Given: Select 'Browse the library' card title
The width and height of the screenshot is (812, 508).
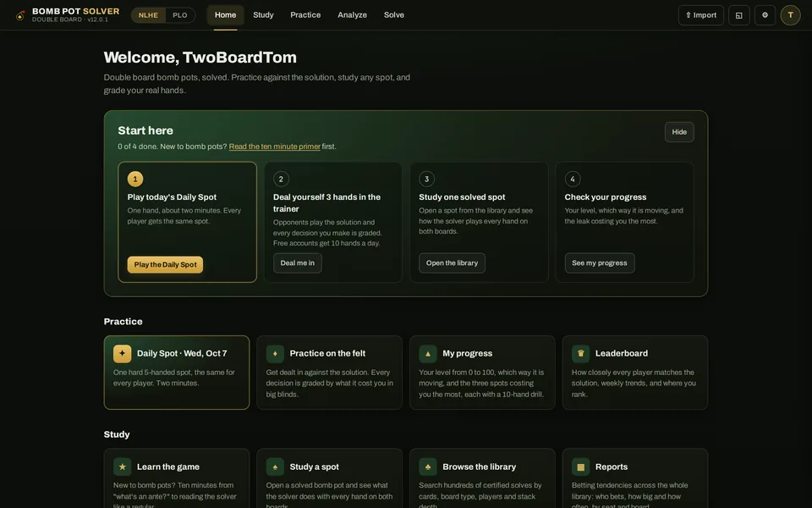Looking at the screenshot, I should [x=479, y=467].
